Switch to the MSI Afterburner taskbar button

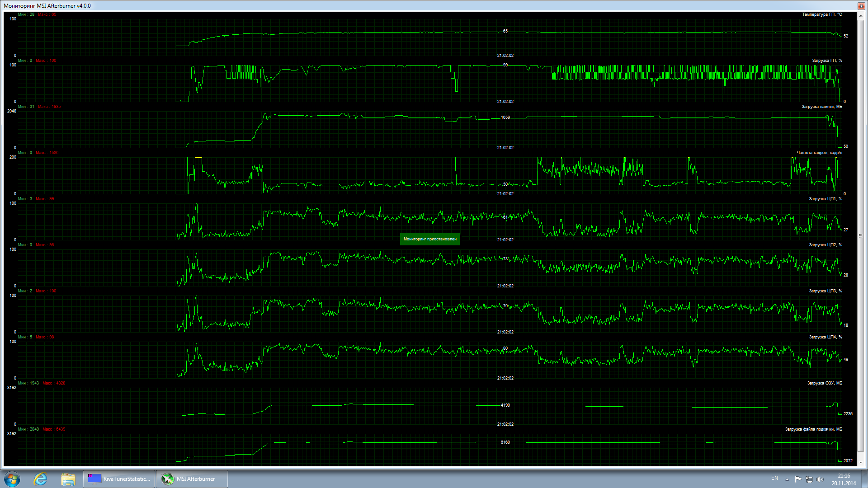pos(192,479)
